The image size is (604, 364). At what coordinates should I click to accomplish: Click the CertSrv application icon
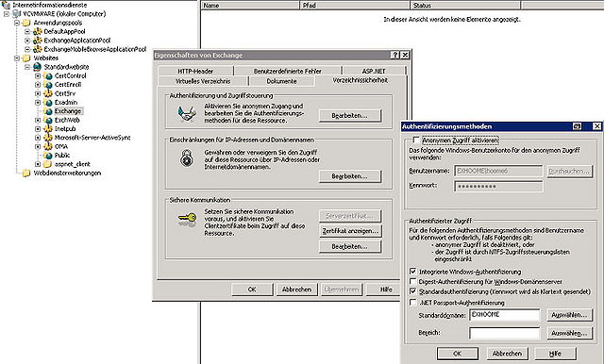click(x=48, y=93)
